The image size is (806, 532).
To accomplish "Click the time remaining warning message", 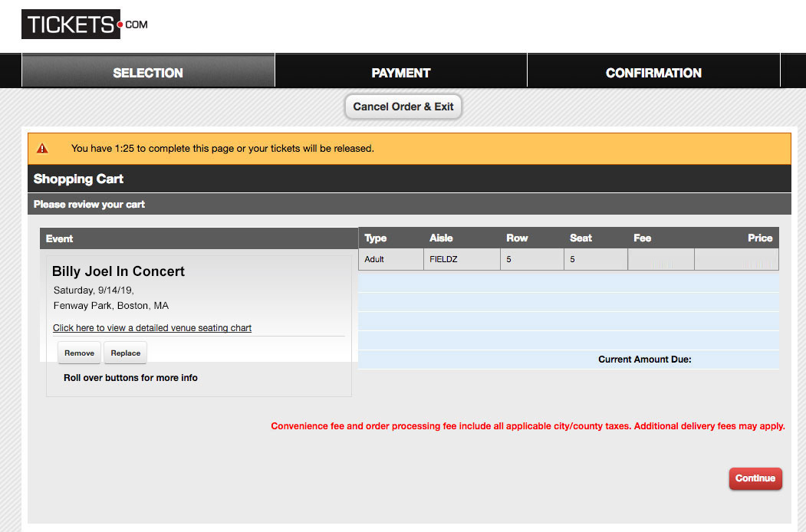I will coord(222,149).
